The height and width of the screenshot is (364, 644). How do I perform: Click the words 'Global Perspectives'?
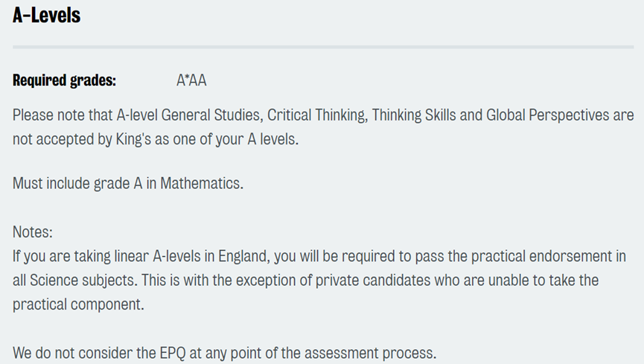click(x=548, y=115)
